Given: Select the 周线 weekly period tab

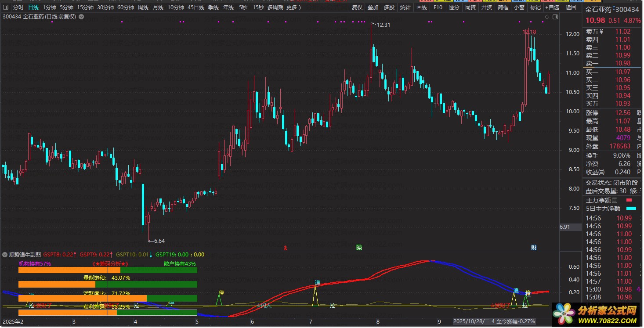Looking at the screenshot, I should tap(143, 7).
